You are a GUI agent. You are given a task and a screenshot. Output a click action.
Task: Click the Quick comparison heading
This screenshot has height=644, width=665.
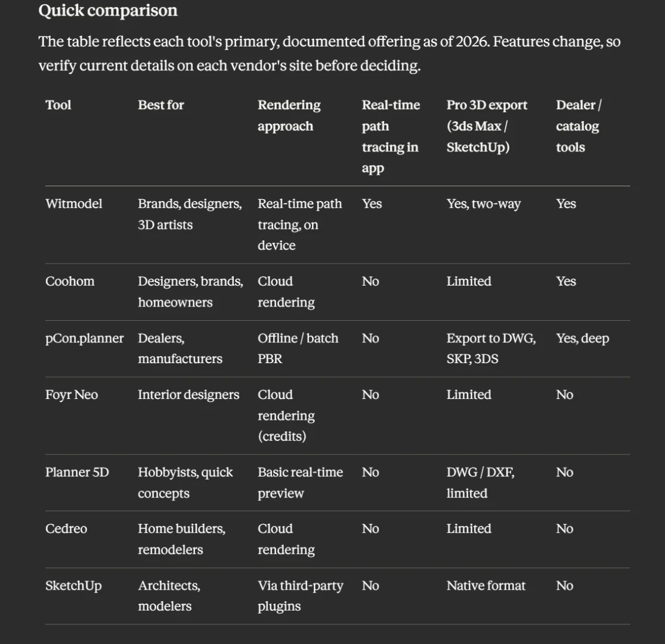tap(108, 10)
